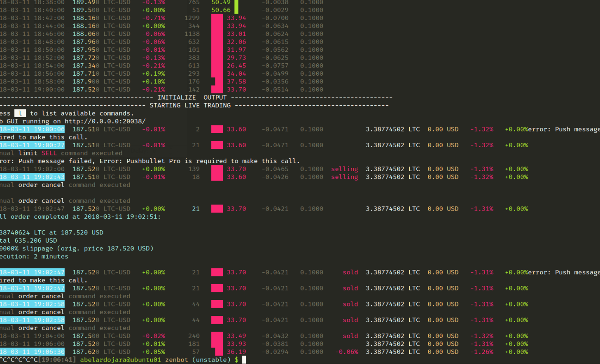Click the value '-0.0757'
The width and height of the screenshot is (600, 364).
pos(275,66)
